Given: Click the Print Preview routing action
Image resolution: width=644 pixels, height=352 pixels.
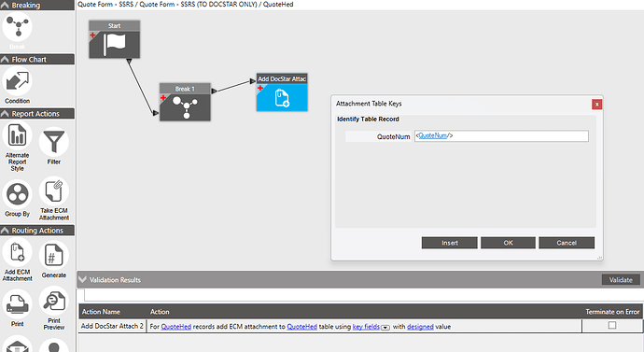Looking at the screenshot, I should tap(54, 302).
